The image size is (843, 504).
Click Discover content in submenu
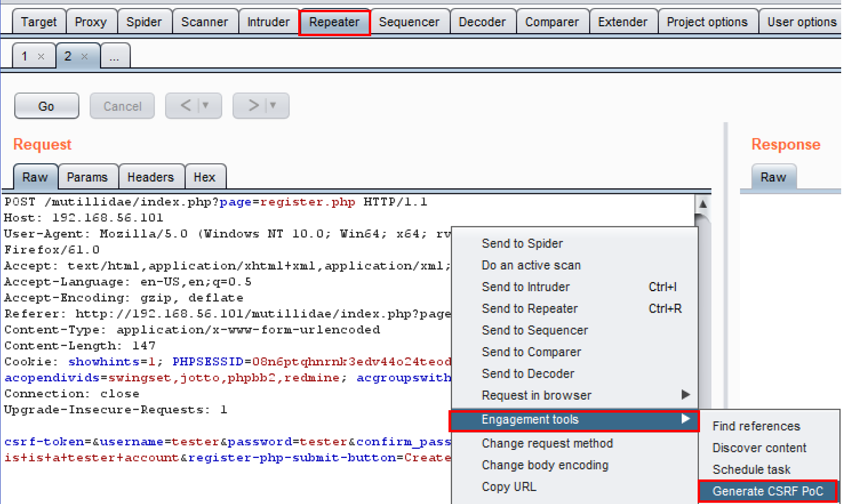pos(759,448)
